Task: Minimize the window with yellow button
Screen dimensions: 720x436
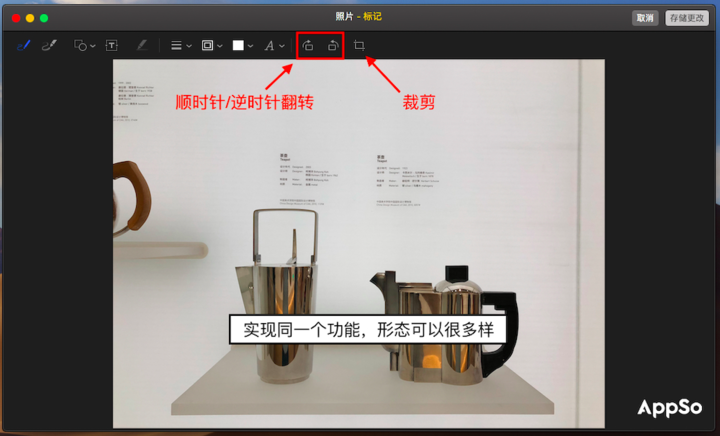Action: (x=30, y=18)
